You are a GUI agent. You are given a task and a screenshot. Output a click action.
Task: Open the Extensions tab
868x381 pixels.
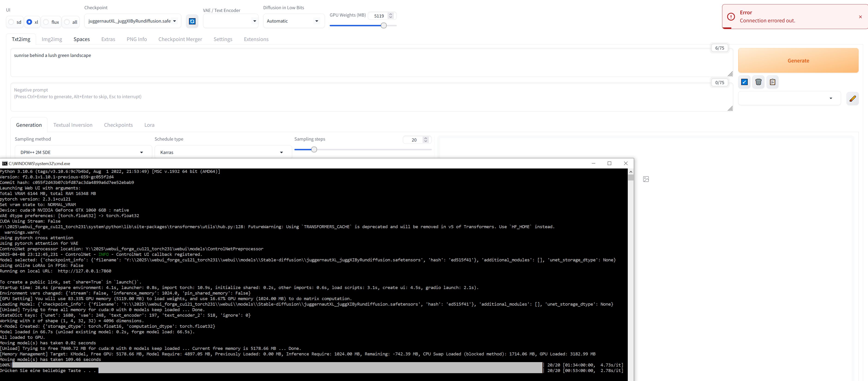click(256, 39)
